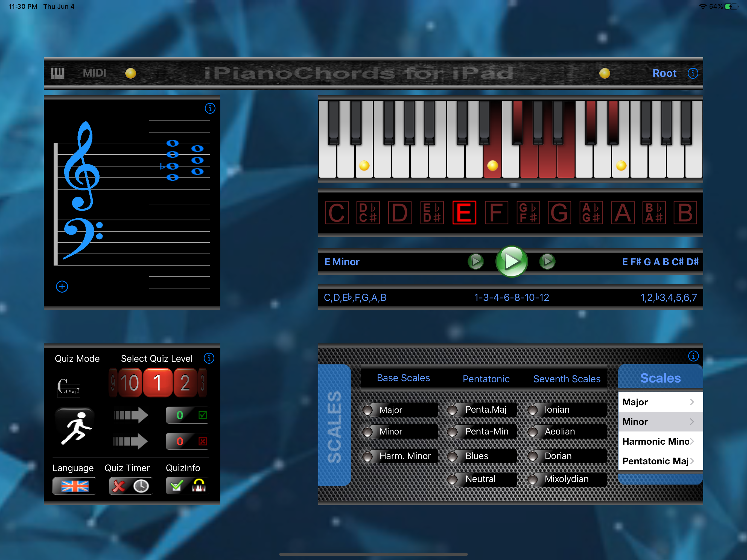This screenshot has width=747, height=560.
Task: Tap small play button left of center
Action: tap(475, 261)
